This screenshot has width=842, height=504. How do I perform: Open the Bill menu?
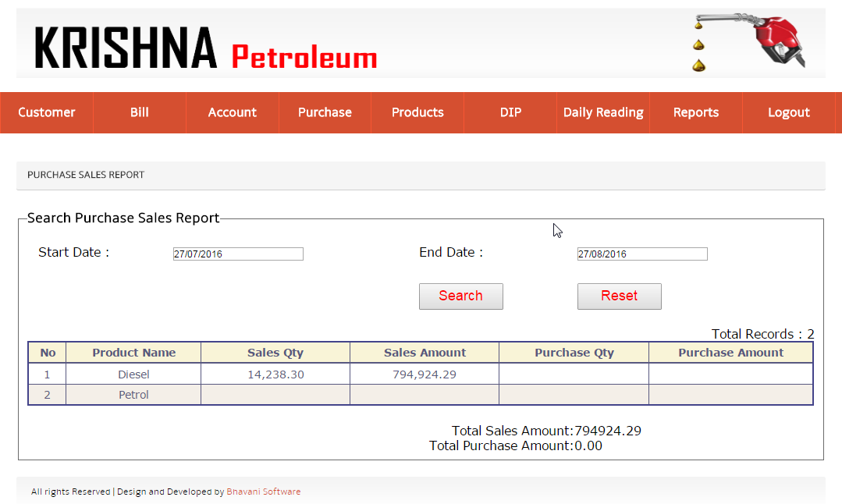pos(140,112)
